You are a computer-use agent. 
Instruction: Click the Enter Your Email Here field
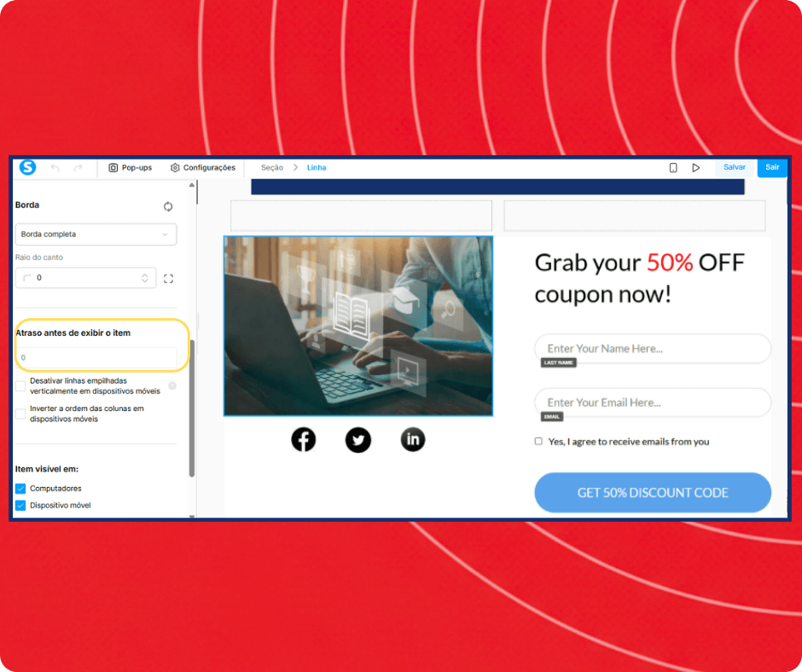pos(653,403)
